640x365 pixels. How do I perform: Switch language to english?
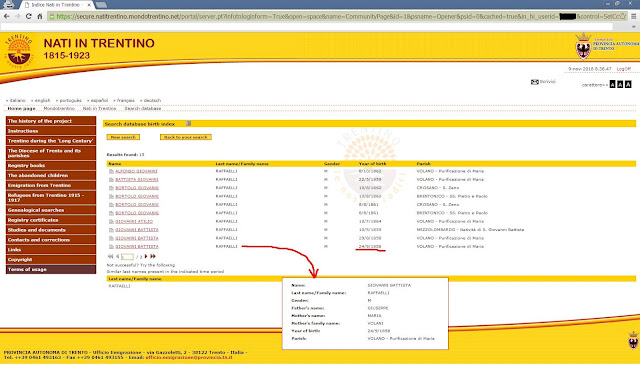pyautogui.click(x=42, y=100)
